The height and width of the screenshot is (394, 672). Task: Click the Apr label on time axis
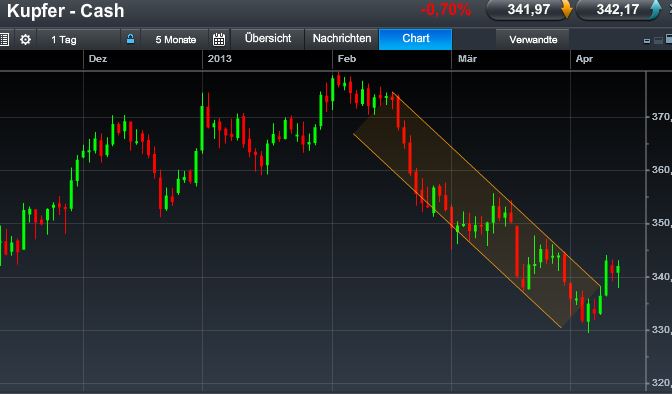point(584,59)
